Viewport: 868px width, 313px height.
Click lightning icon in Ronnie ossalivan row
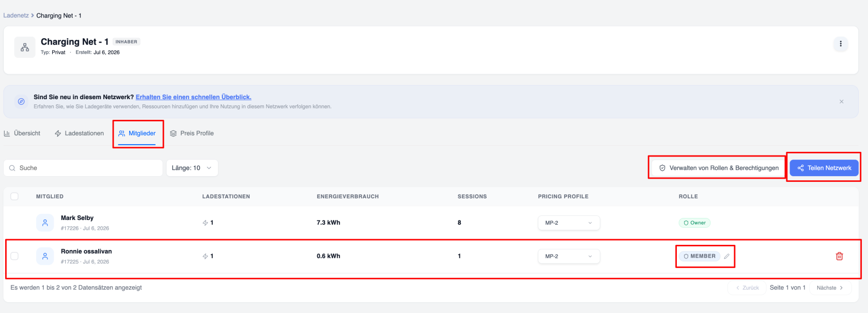pos(205,256)
